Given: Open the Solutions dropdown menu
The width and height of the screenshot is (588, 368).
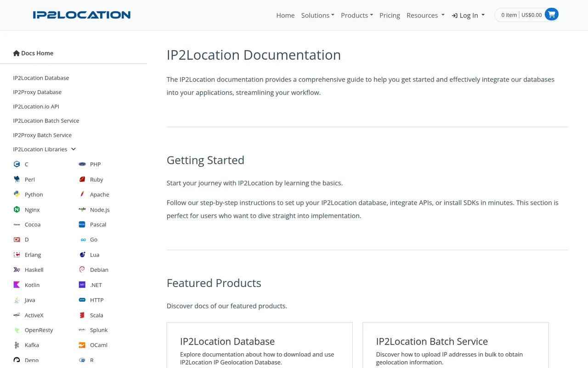Looking at the screenshot, I should point(318,15).
